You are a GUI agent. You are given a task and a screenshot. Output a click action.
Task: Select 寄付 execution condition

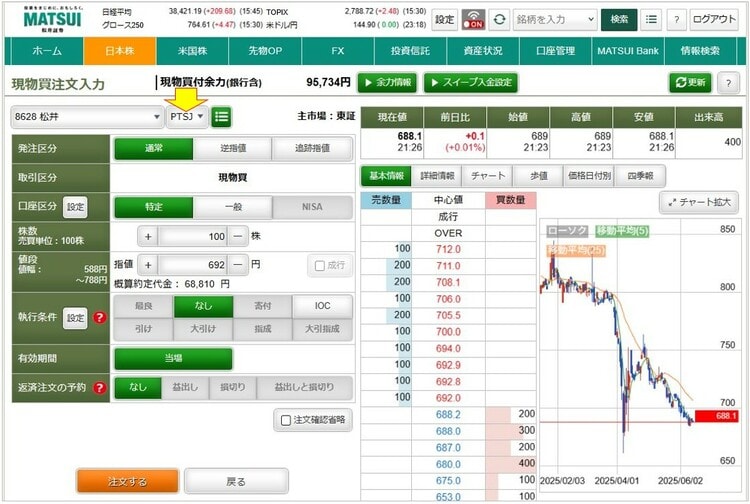263,306
